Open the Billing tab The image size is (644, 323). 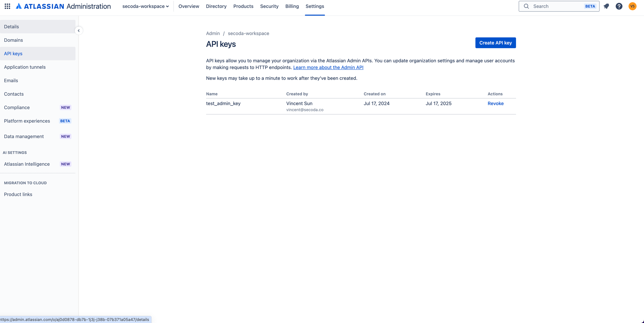pyautogui.click(x=292, y=6)
